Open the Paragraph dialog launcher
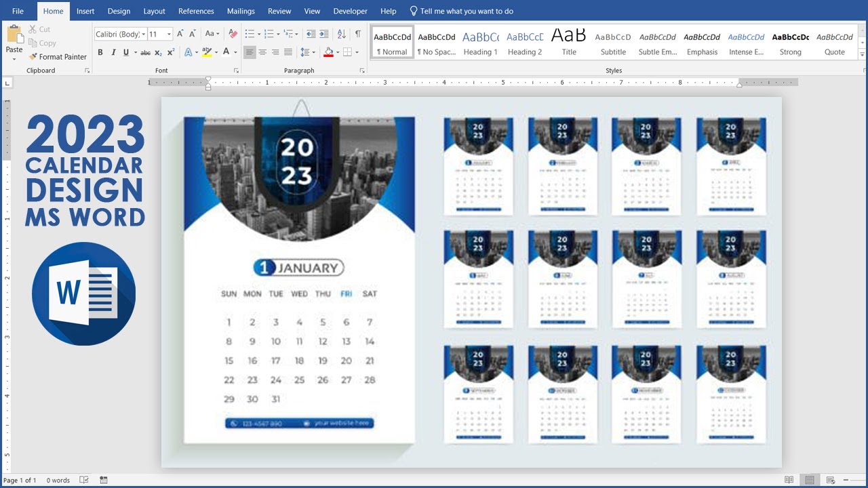Image resolution: width=868 pixels, height=488 pixels. coord(362,70)
